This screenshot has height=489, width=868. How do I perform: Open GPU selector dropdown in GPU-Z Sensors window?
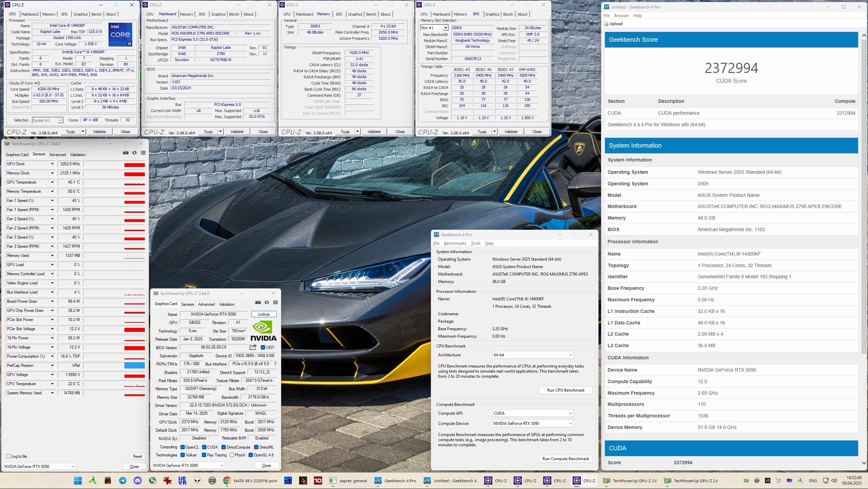(39, 467)
